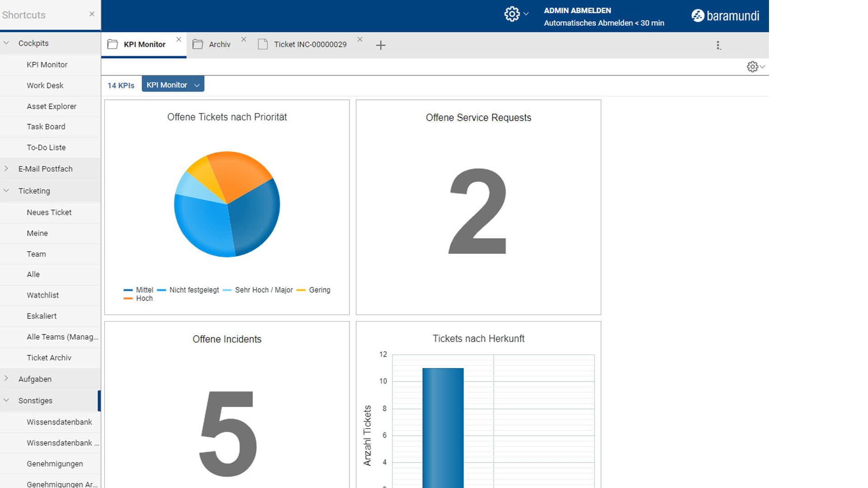Screen dimensions: 868x488
Task: Click the Nicht festgelegt legend entry
Action: click(188, 290)
